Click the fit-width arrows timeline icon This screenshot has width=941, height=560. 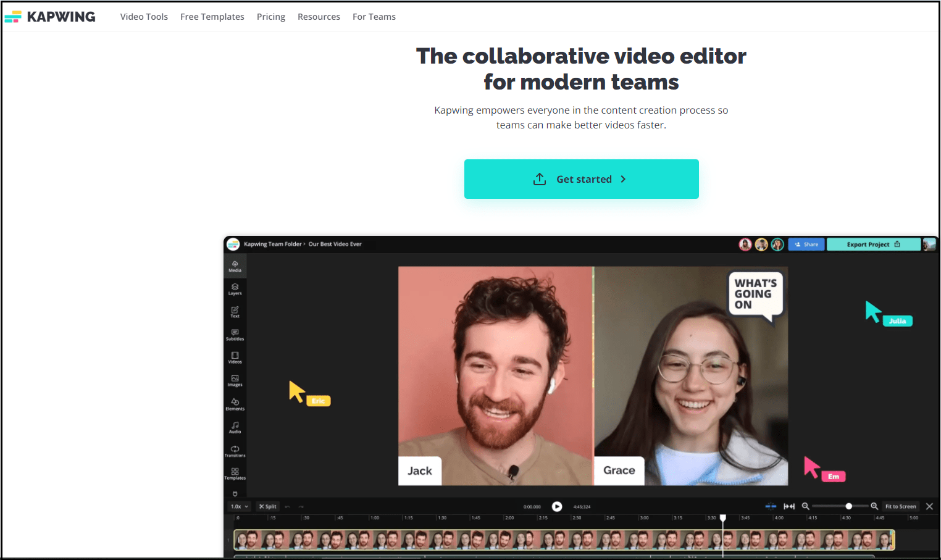788,506
